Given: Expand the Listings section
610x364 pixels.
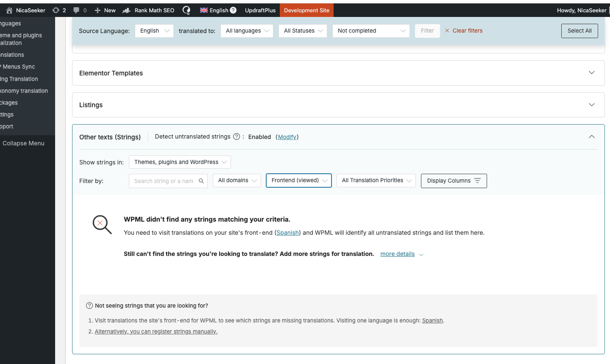Looking at the screenshot, I should pos(592,105).
